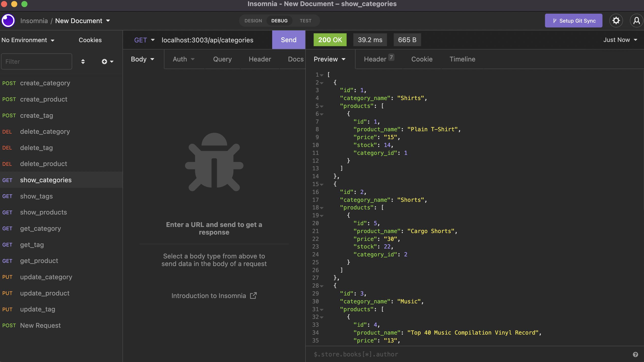This screenshot has height=362, width=644.
Task: Select the create_product request
Action: point(61,99)
